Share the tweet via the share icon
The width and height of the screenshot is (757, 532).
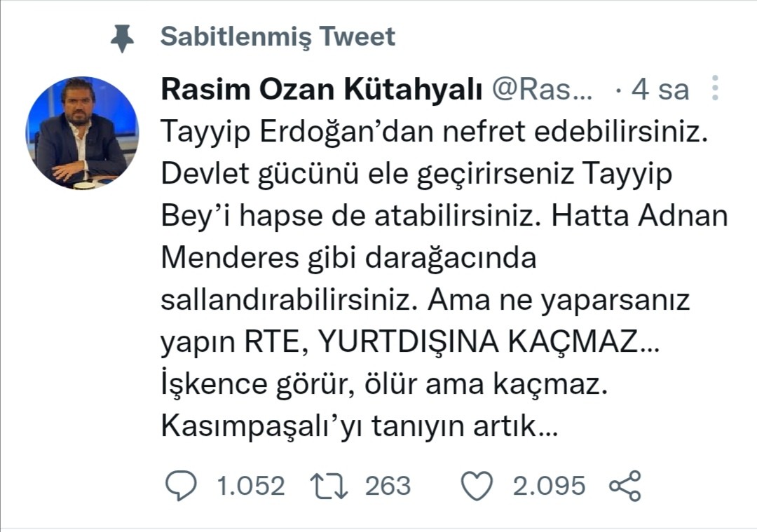625,485
